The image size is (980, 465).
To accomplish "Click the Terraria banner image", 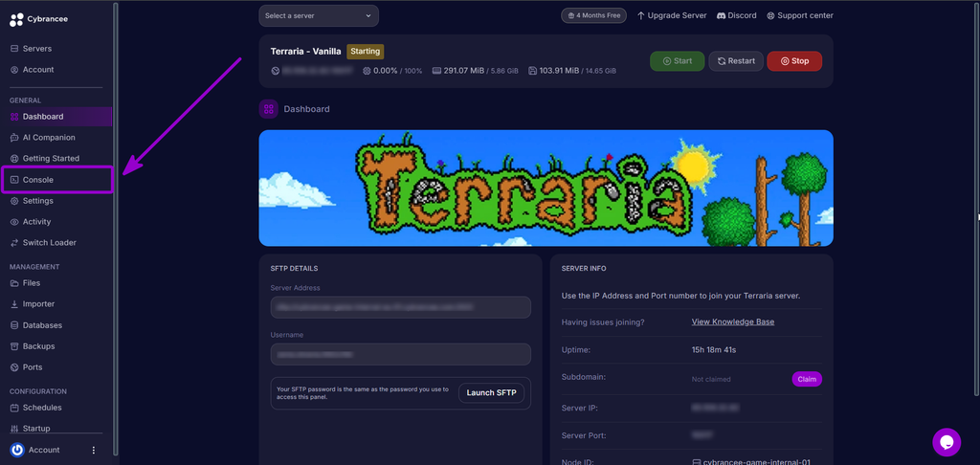I will point(546,188).
